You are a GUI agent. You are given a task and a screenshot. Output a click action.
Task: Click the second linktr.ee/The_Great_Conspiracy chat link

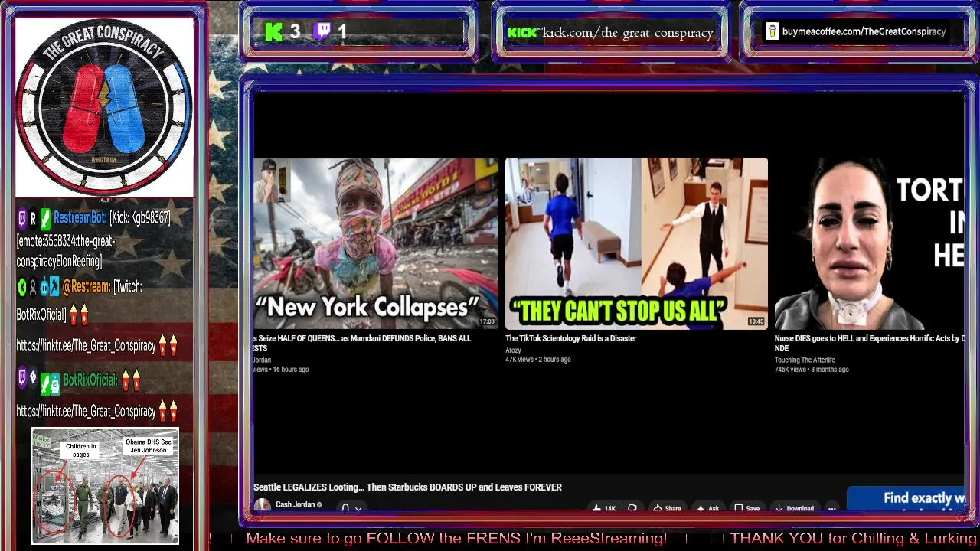(86, 412)
